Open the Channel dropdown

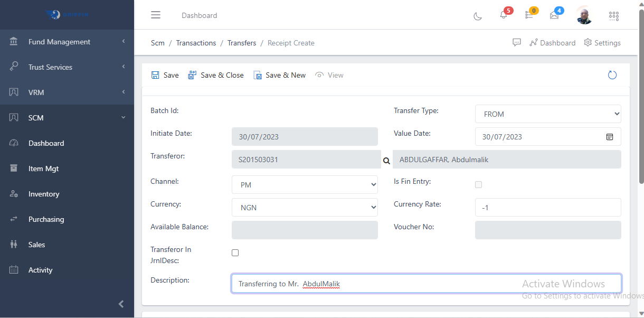305,185
